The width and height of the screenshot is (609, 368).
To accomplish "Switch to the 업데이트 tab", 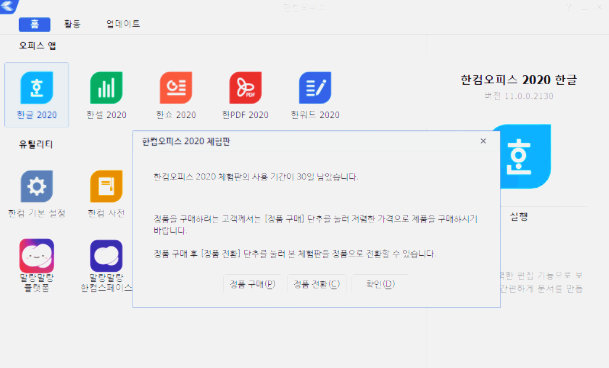I will point(123,24).
